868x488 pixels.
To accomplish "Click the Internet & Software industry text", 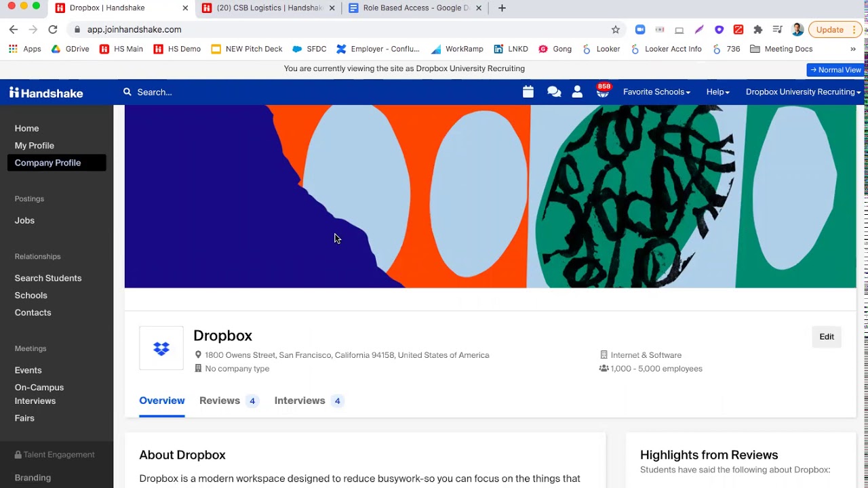I will (x=646, y=355).
